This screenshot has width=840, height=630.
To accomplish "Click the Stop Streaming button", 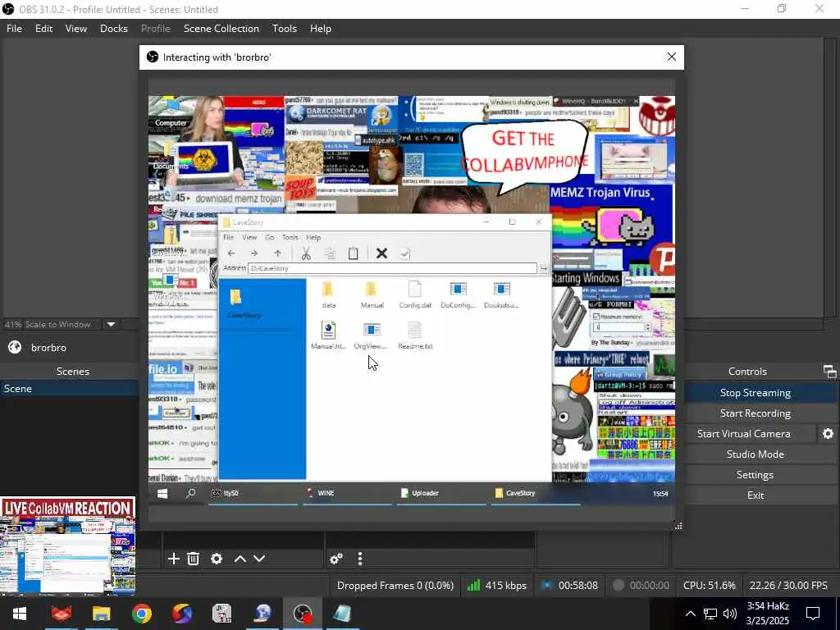I will tap(755, 393).
